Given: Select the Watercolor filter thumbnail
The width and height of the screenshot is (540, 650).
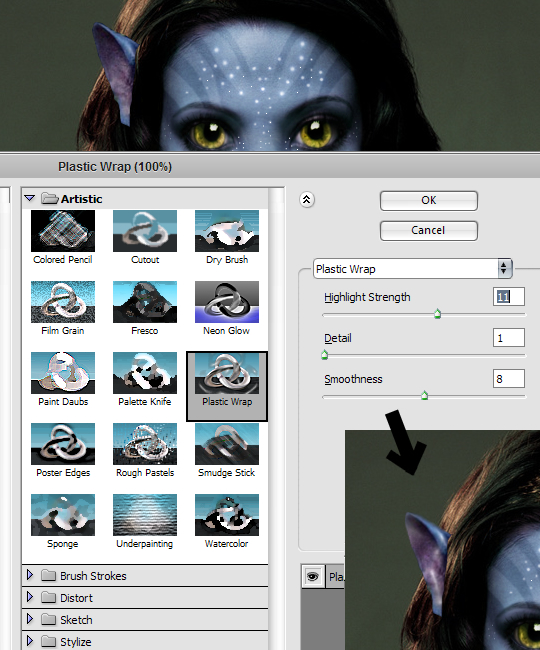Looking at the screenshot, I should pos(227,515).
